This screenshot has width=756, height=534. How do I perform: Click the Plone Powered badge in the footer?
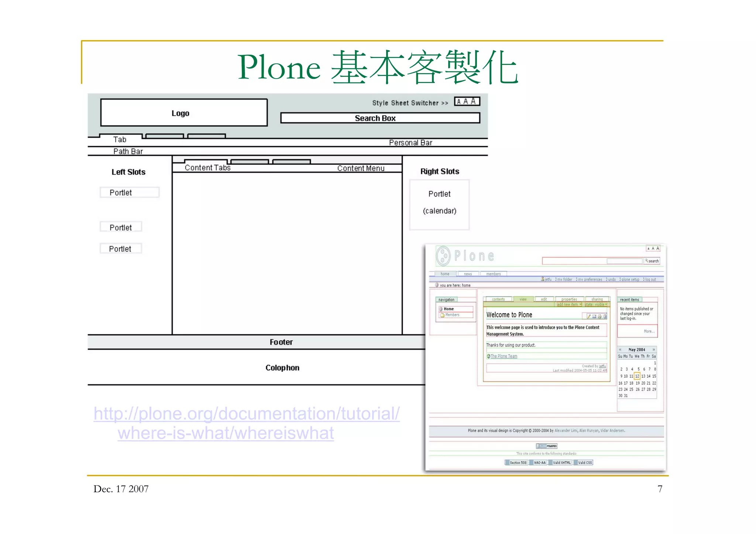547,446
